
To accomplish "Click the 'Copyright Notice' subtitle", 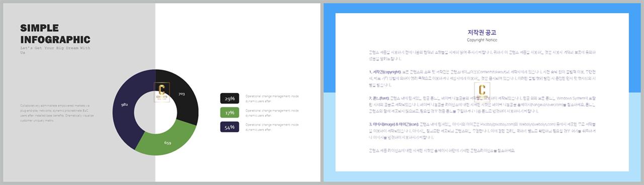I will 482,40.
